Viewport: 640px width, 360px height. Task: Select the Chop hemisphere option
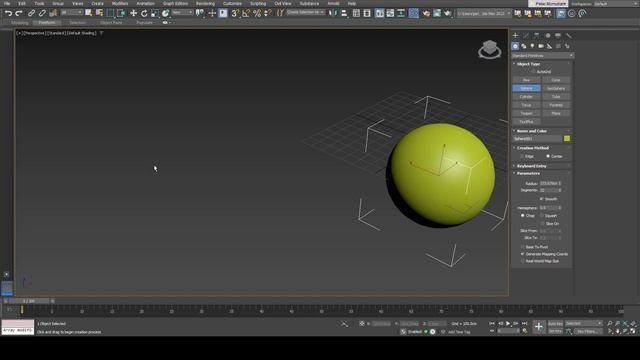pos(522,216)
